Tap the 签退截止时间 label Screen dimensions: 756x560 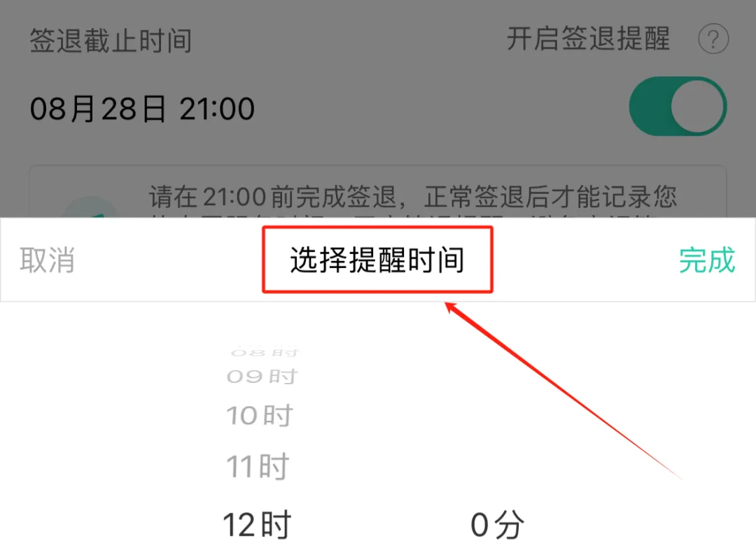[111, 40]
